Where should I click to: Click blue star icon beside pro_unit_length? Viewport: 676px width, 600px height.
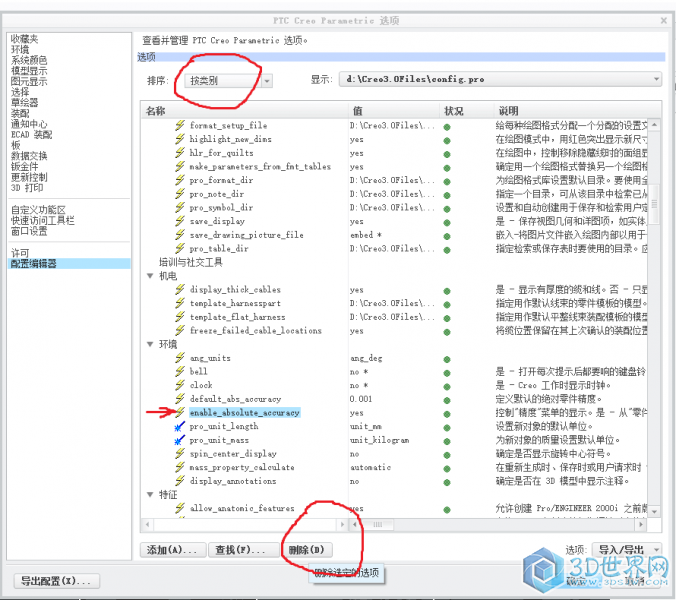tap(179, 427)
